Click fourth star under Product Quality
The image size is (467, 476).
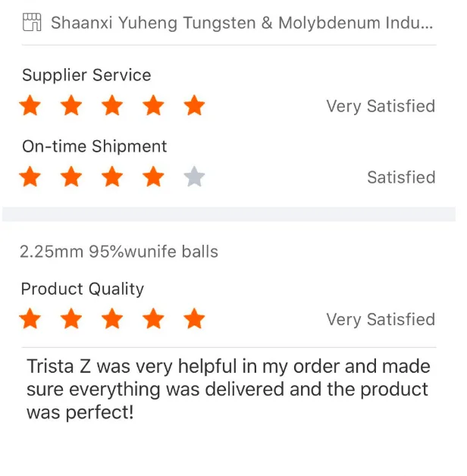coord(154,319)
